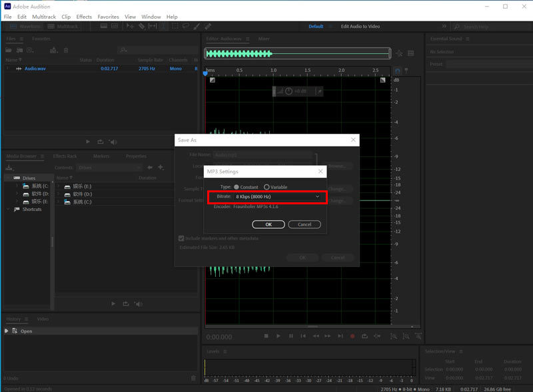The width and height of the screenshot is (533, 392).
Task: Enable loop playback in the transport bar
Action: [x=365, y=336]
